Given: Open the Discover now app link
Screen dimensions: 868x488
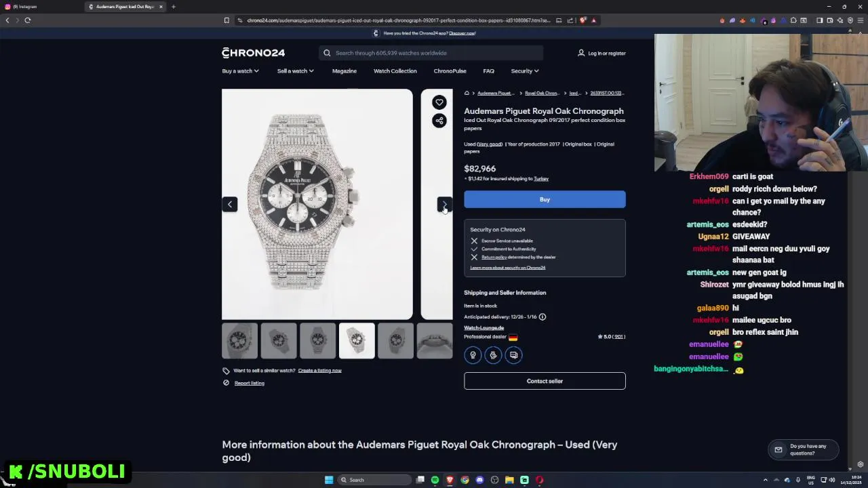Looking at the screenshot, I should [462, 33].
